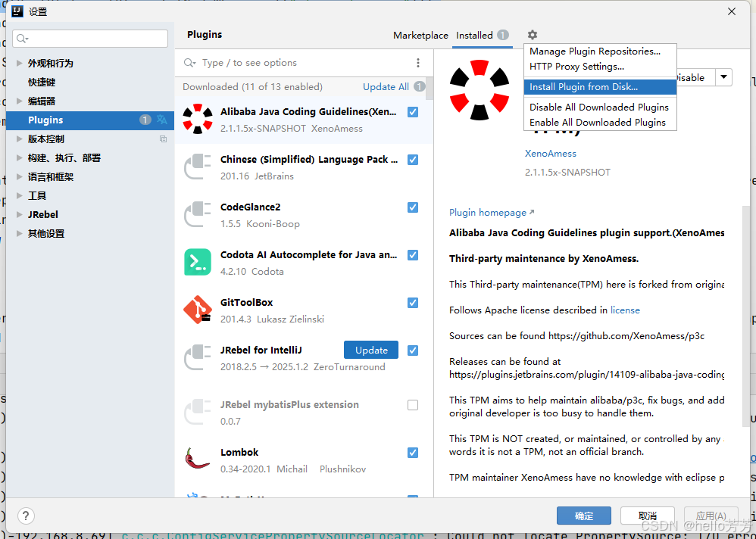Click the description panel vertical scrollbar

click(746, 316)
